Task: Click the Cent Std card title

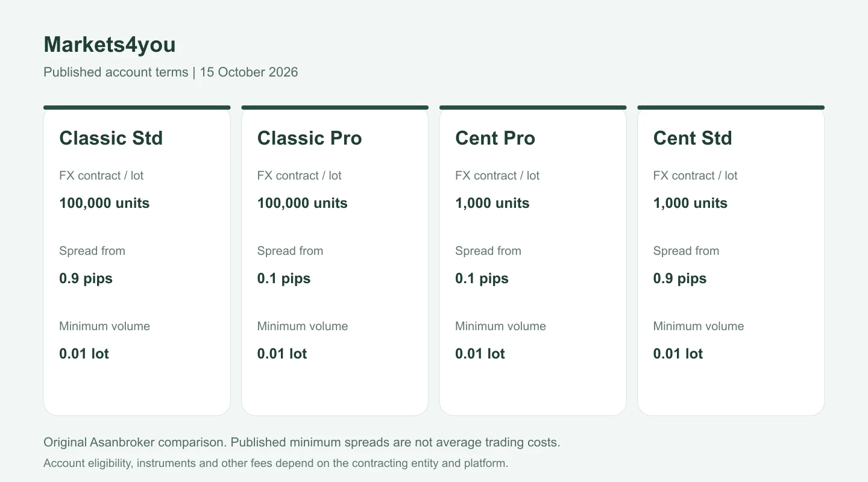Action: (x=693, y=138)
